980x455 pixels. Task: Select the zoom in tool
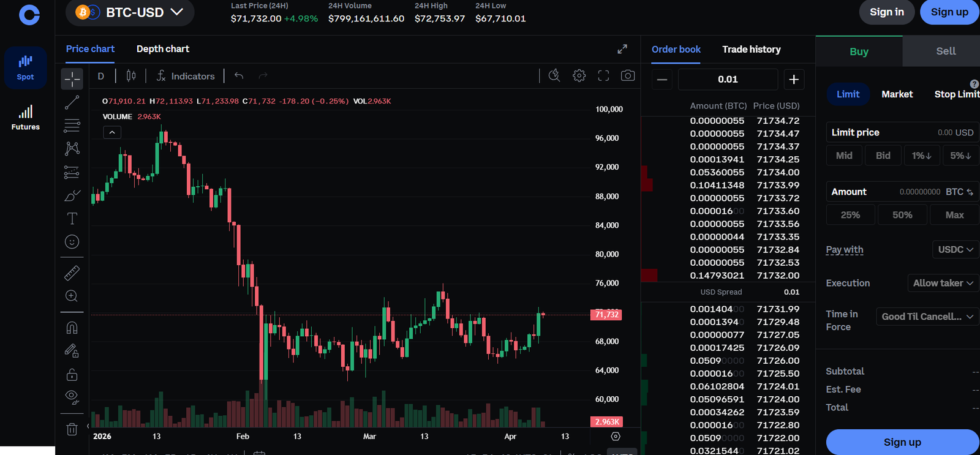pyautogui.click(x=72, y=296)
